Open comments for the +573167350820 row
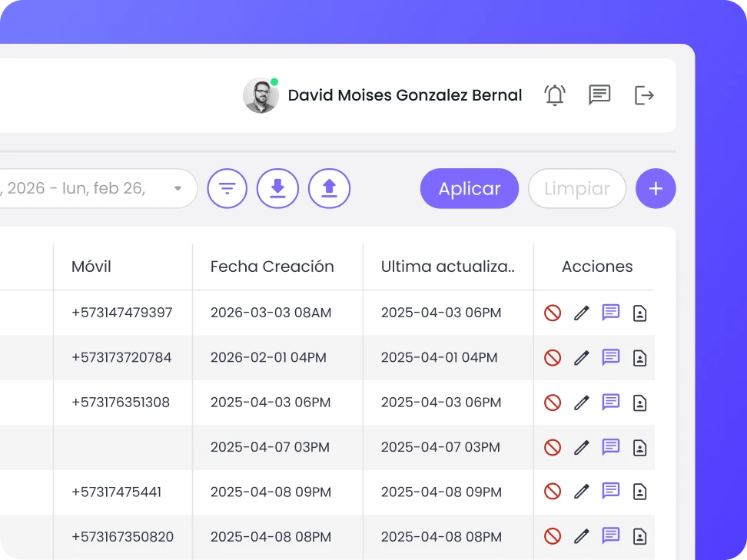Screen dimensions: 747x560 coord(611,536)
